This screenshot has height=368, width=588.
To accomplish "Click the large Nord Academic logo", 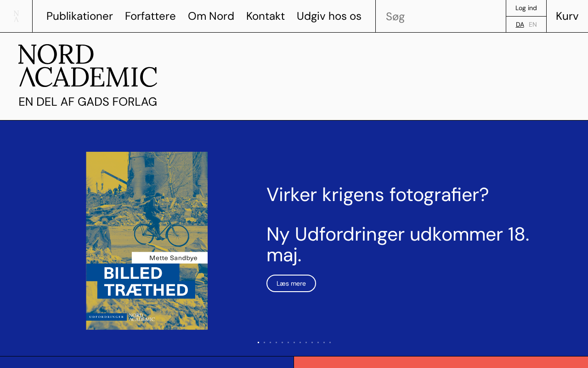I will (x=88, y=75).
